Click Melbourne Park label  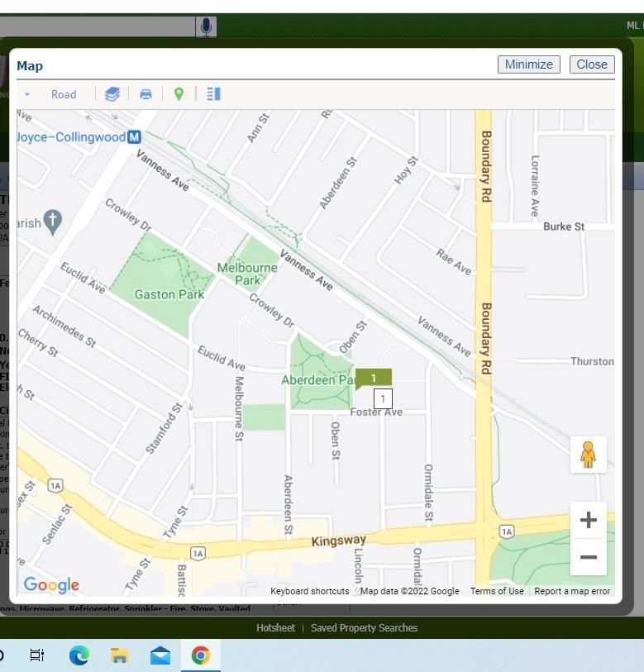pyautogui.click(x=247, y=274)
